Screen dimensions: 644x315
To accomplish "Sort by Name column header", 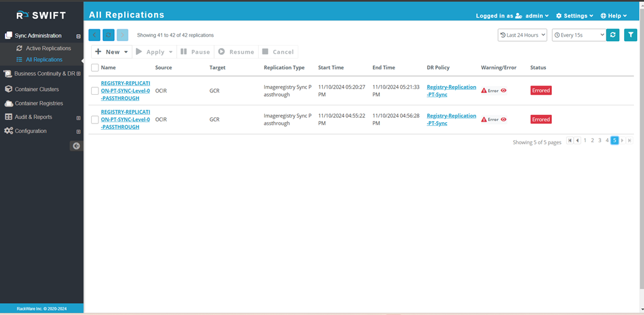I will [x=108, y=67].
